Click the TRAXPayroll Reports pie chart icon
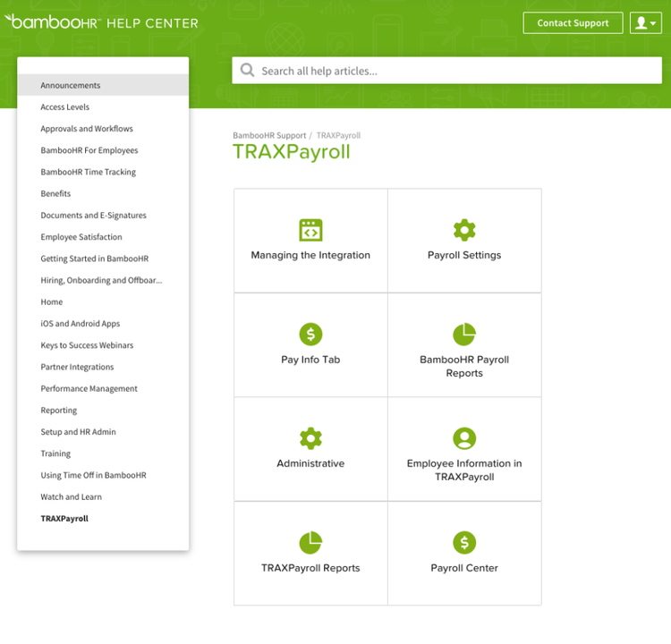 point(310,543)
